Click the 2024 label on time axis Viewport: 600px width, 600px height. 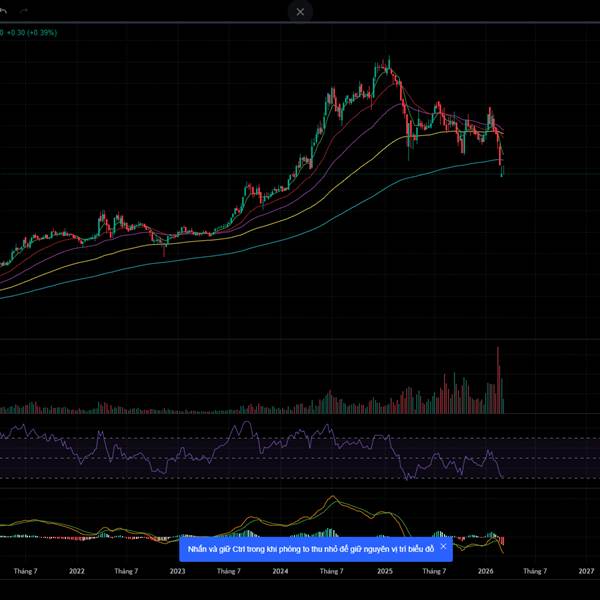tap(280, 571)
